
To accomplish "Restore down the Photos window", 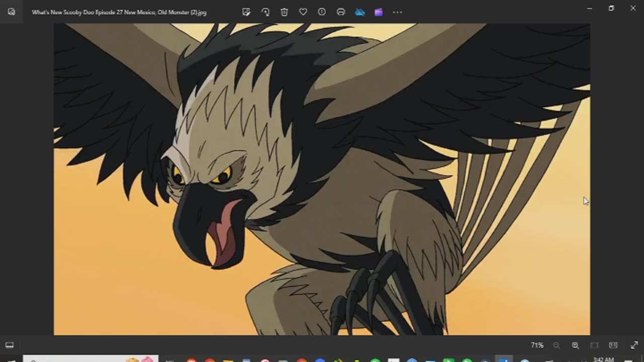I will click(x=611, y=9).
